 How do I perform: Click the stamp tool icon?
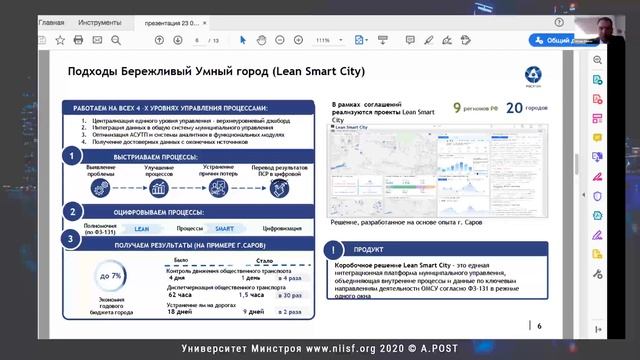pyautogui.click(x=466, y=40)
